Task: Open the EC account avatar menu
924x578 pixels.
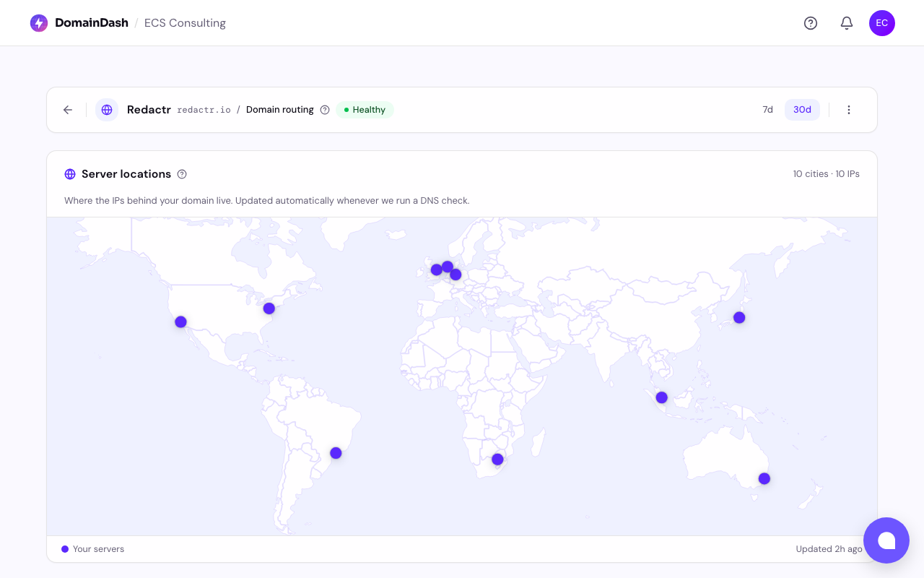Action: 882,23
